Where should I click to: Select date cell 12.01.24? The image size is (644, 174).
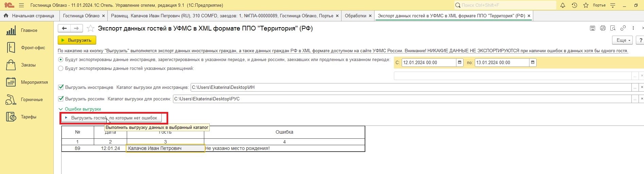point(110,148)
